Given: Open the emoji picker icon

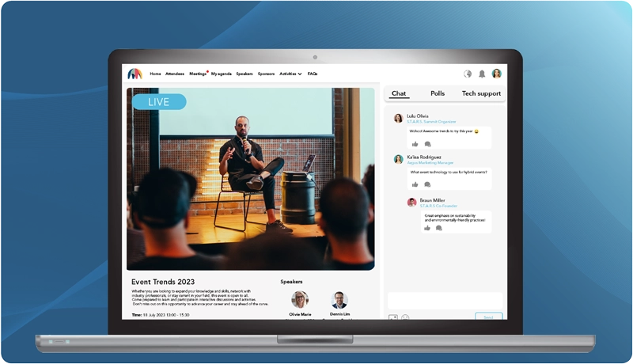Looking at the screenshot, I should [x=405, y=317].
